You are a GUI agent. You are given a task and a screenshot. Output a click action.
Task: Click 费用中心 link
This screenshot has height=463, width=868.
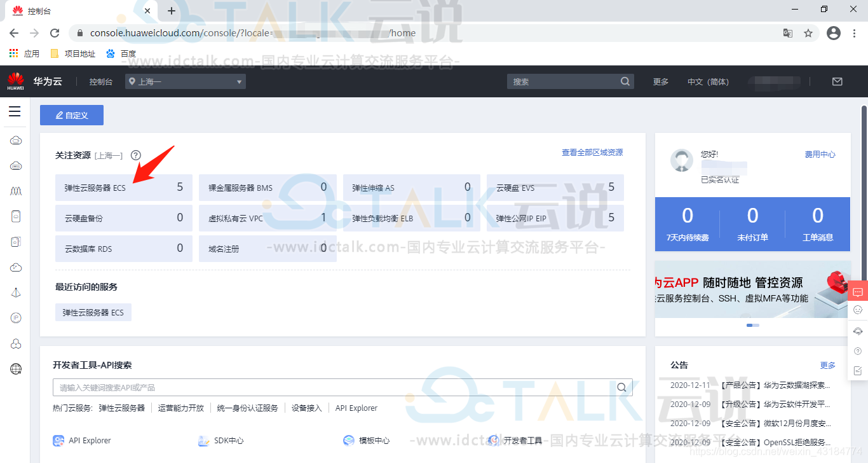click(820, 155)
